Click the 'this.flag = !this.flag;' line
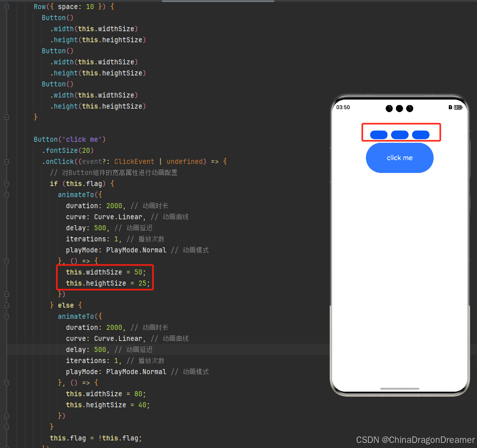The height and width of the screenshot is (448, 477). point(96,438)
